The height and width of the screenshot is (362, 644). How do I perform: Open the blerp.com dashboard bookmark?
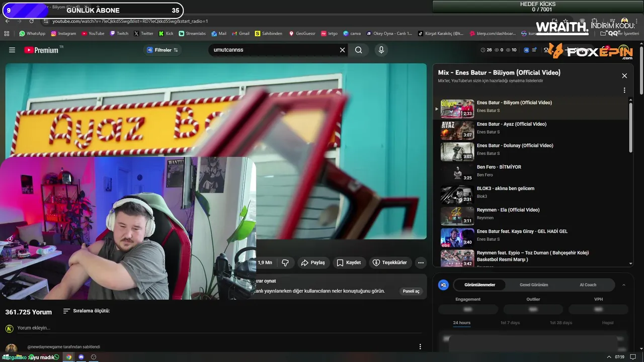[x=493, y=34]
